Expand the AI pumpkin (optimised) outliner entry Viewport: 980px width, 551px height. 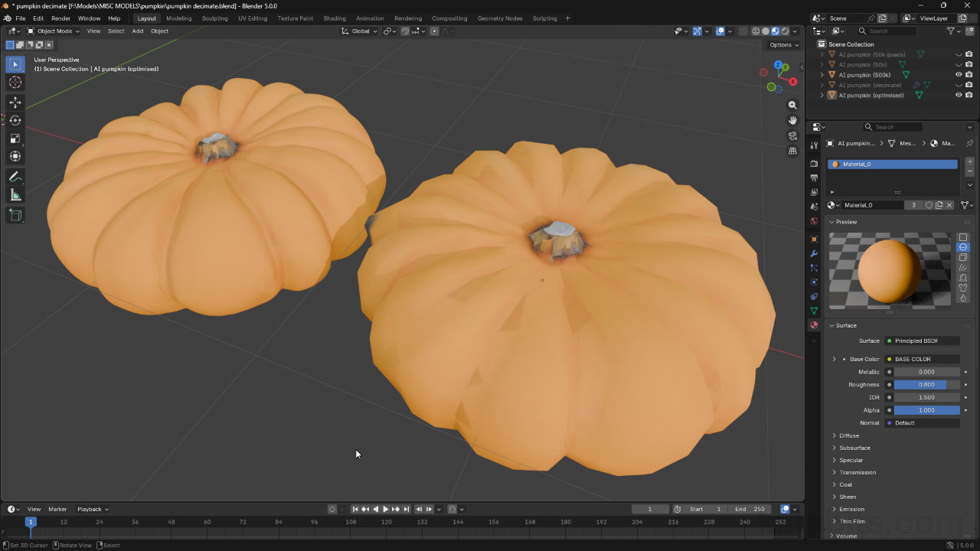tap(824, 95)
